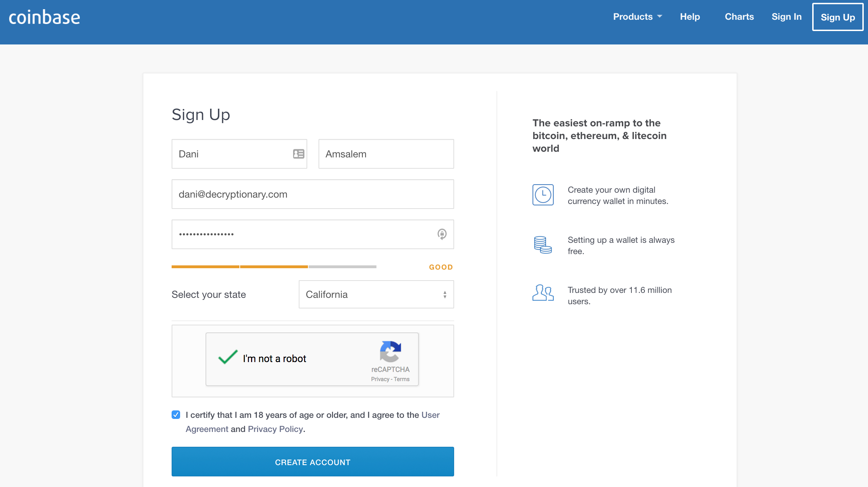Image resolution: width=868 pixels, height=487 pixels.
Task: Click the Privacy Policy link
Action: (275, 428)
